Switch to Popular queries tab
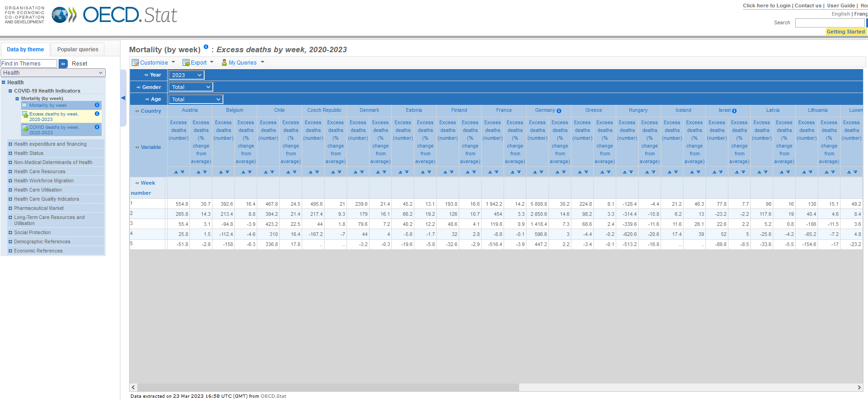 [x=78, y=49]
